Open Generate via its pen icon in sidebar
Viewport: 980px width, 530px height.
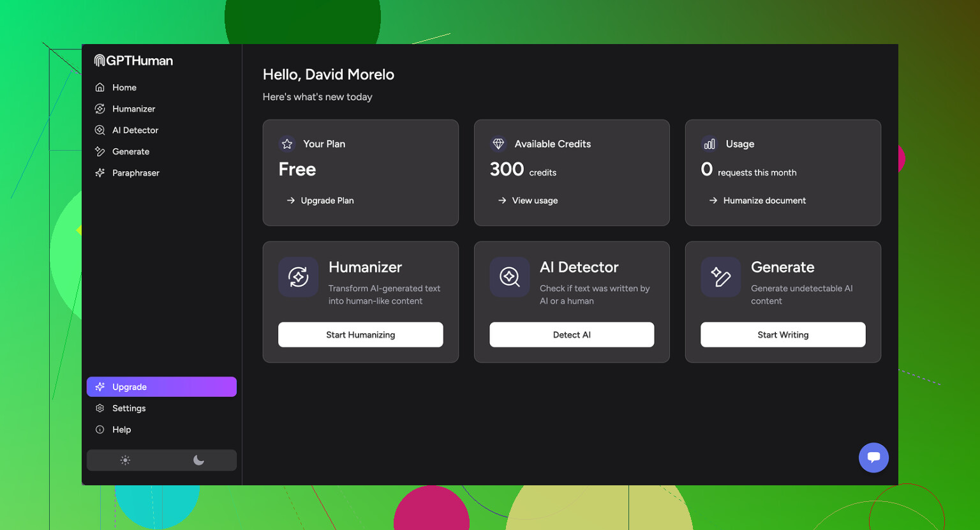(100, 151)
